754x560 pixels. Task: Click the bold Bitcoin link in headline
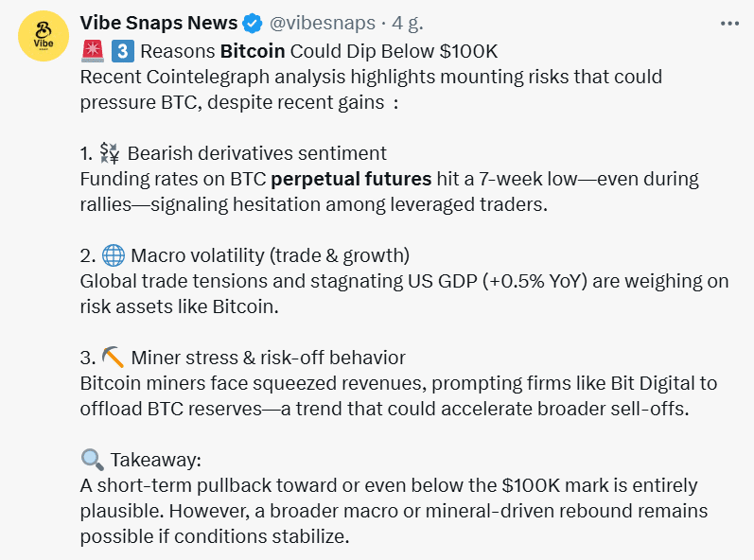253,51
